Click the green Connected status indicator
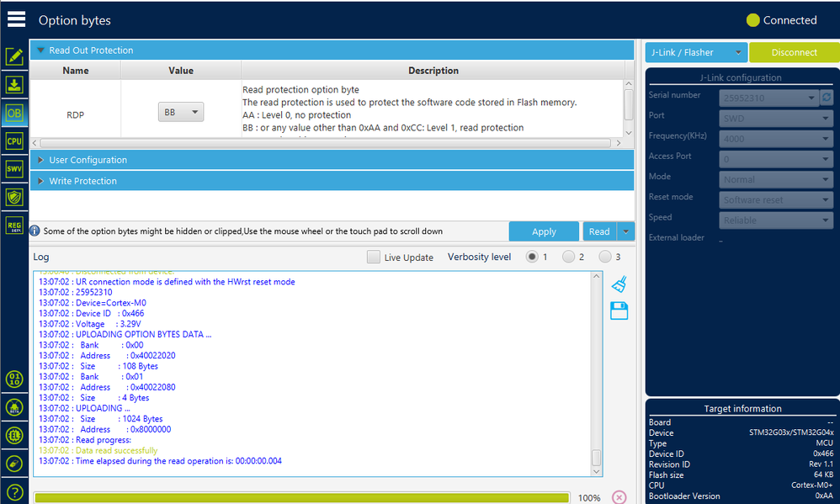Image resolution: width=840 pixels, height=504 pixels. 752,20
